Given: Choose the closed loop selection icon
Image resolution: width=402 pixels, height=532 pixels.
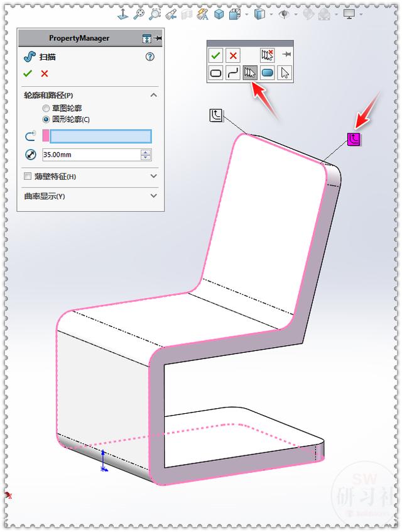Looking at the screenshot, I should [215, 72].
